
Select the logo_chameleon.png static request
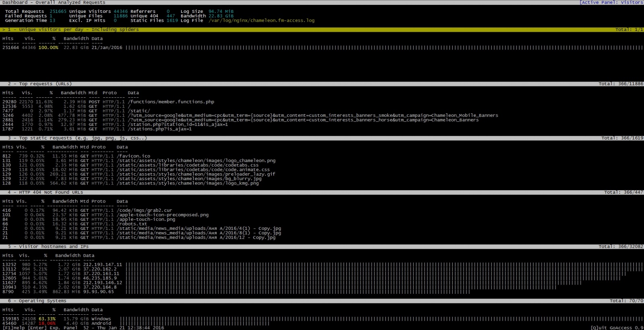click(196, 161)
